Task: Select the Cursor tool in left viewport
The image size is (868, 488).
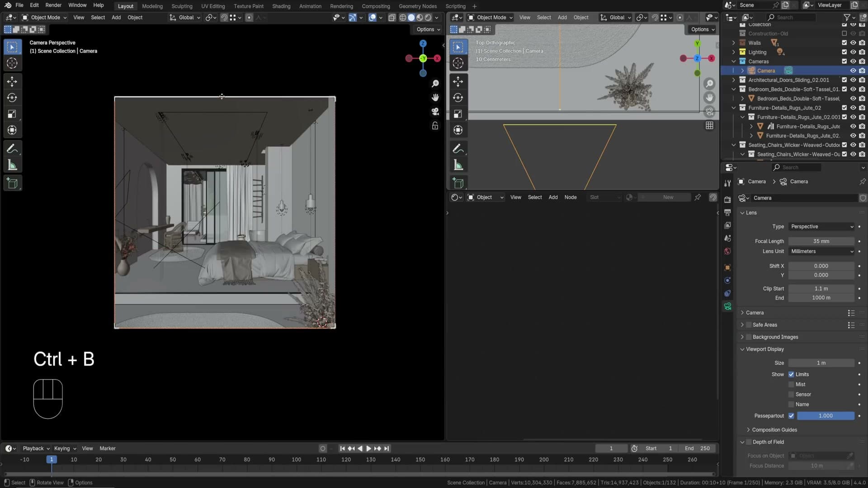Action: point(12,63)
